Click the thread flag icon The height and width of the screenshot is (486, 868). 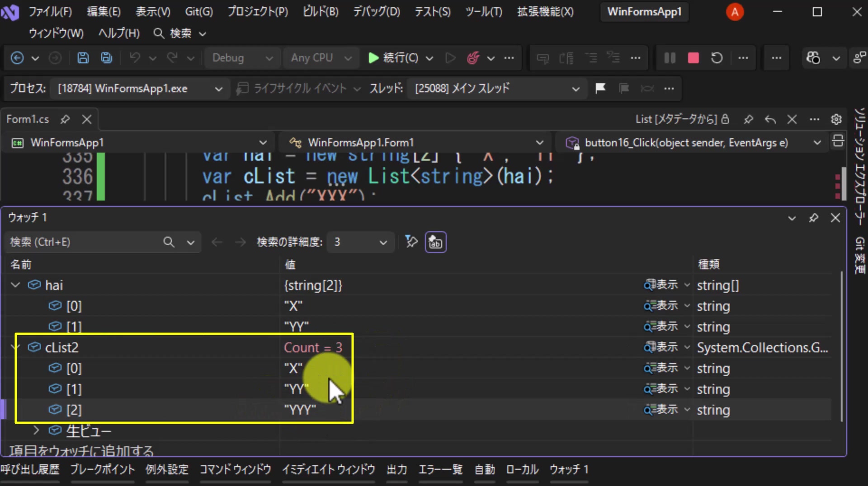[x=600, y=88]
